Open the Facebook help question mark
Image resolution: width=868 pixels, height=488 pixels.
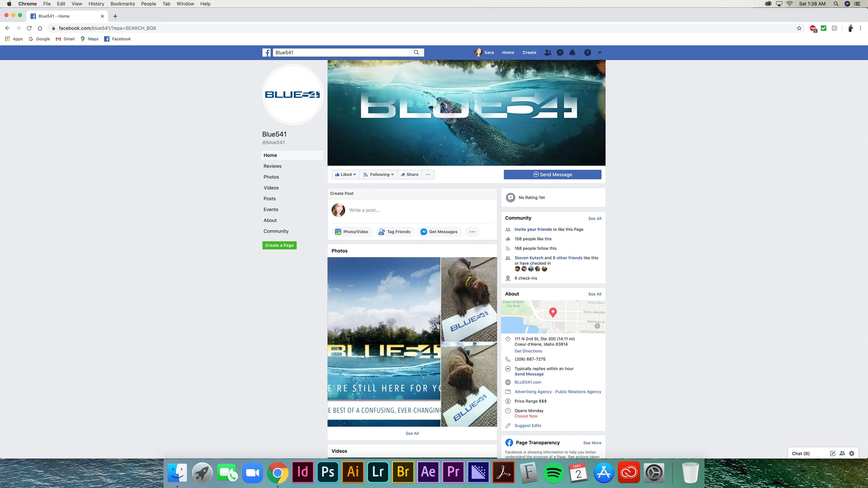(x=587, y=52)
